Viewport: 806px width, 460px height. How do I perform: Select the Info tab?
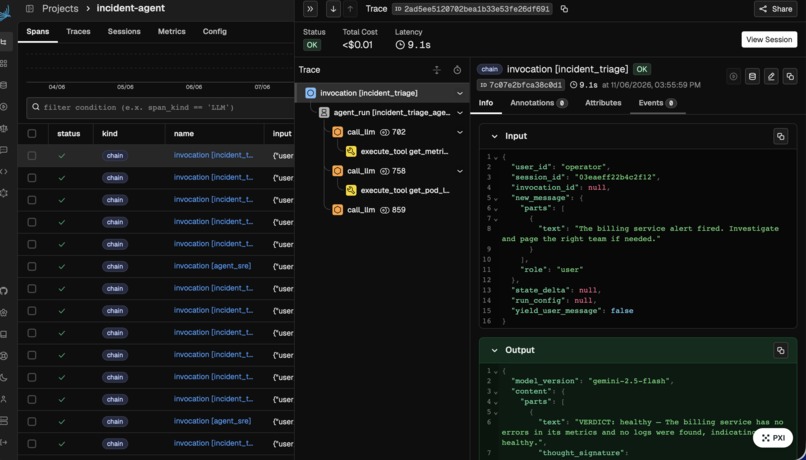[x=486, y=103]
